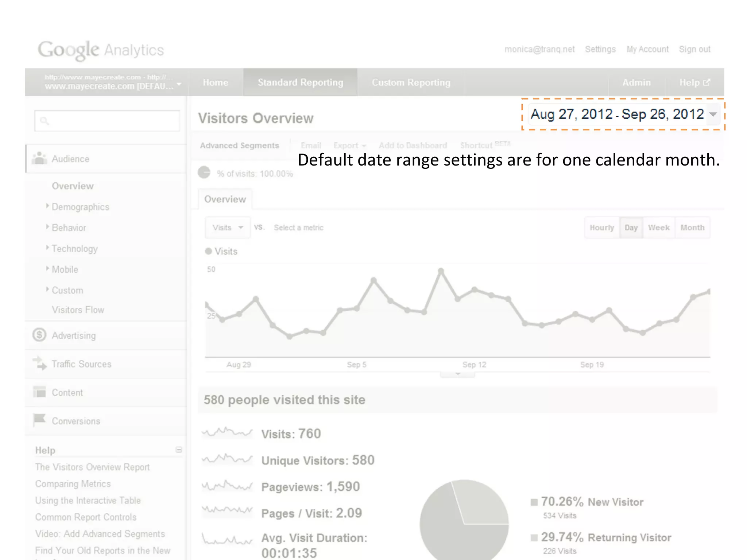747x560 pixels.
Task: Open Video: Add Advanced Segments link
Action: click(100, 534)
